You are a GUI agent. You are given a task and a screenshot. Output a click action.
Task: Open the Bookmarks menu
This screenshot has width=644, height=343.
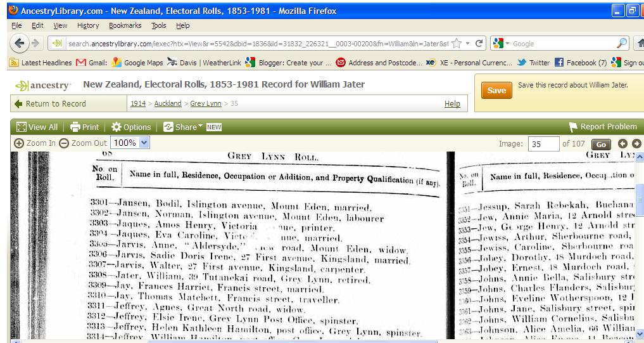tap(125, 25)
